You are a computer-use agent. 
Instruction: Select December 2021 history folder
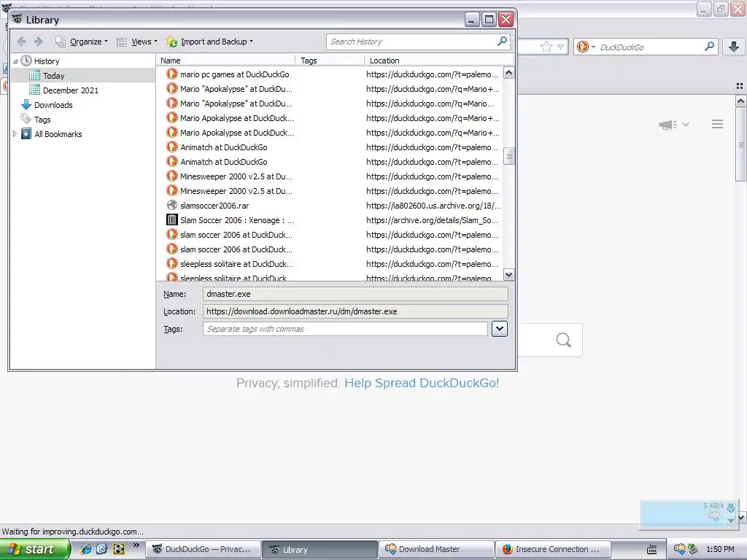point(71,90)
